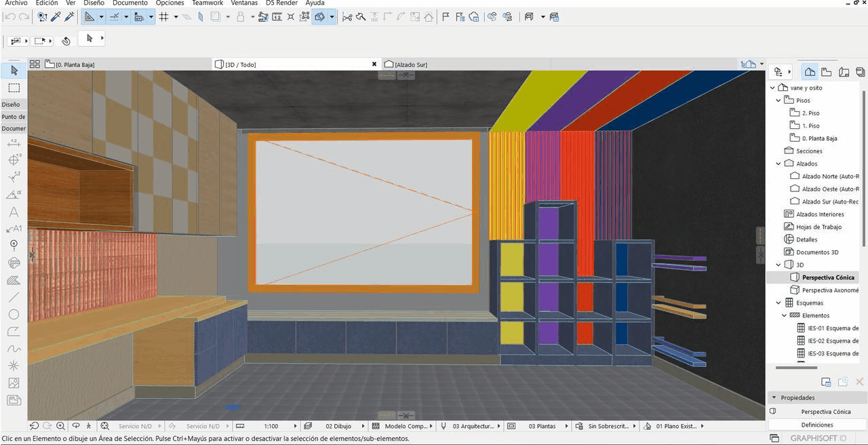Screen dimensions: 868x445
Task: Open the Documento menu
Action: (130, 3)
